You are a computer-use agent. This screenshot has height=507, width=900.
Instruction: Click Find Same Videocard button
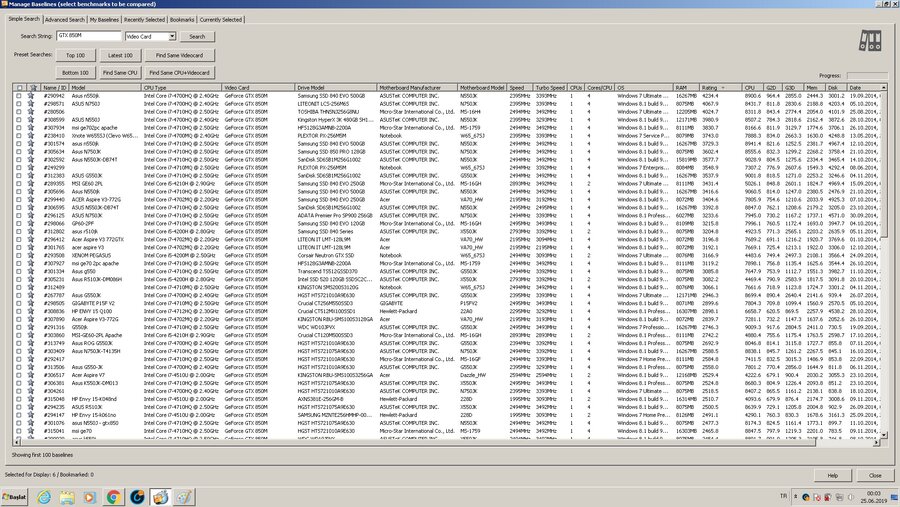point(179,55)
